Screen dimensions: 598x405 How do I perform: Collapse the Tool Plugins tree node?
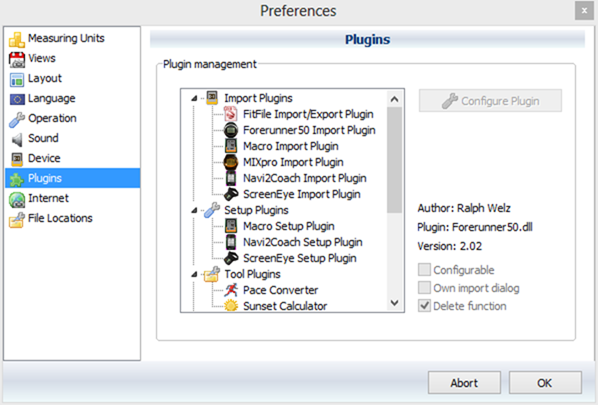[194, 275]
